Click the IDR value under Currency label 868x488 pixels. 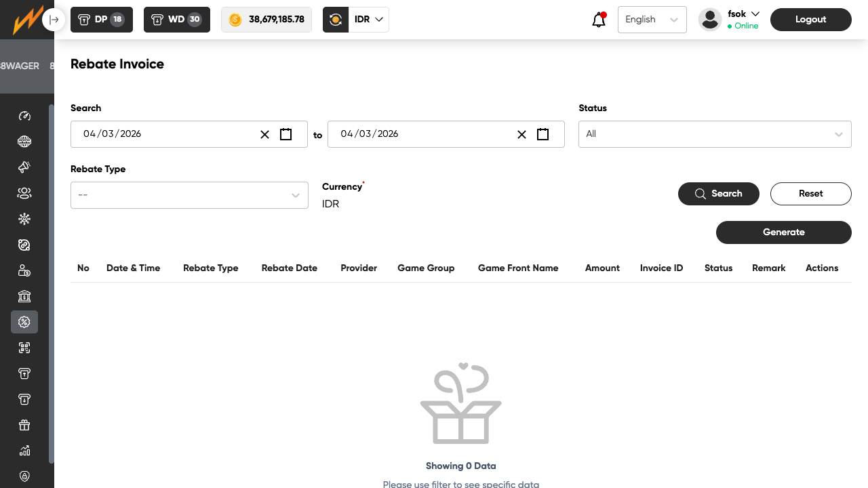coord(331,204)
